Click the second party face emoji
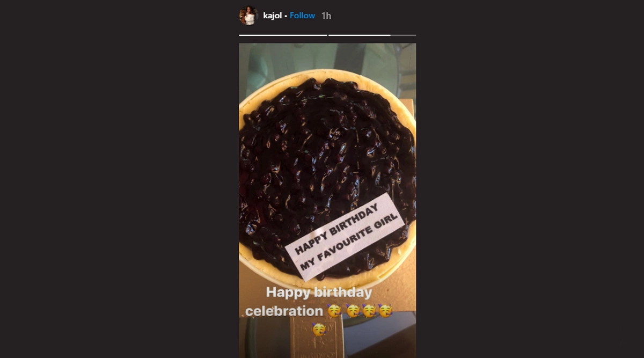 click(x=353, y=311)
